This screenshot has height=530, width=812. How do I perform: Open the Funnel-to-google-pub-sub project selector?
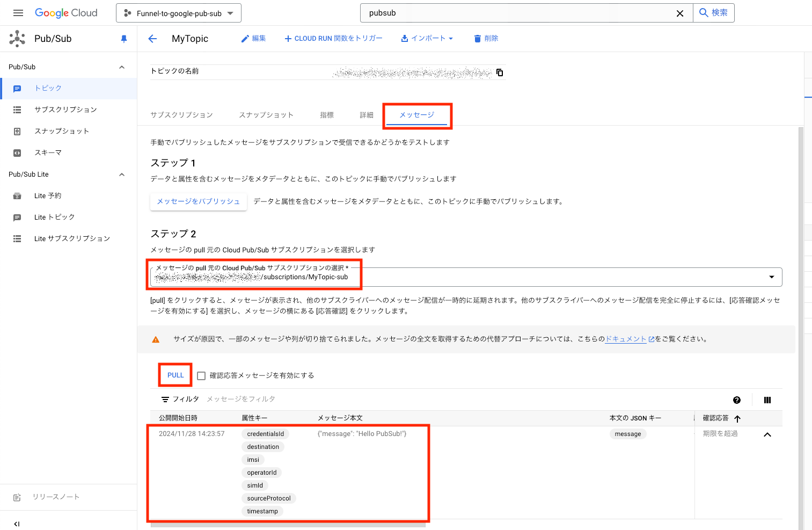[179, 13]
